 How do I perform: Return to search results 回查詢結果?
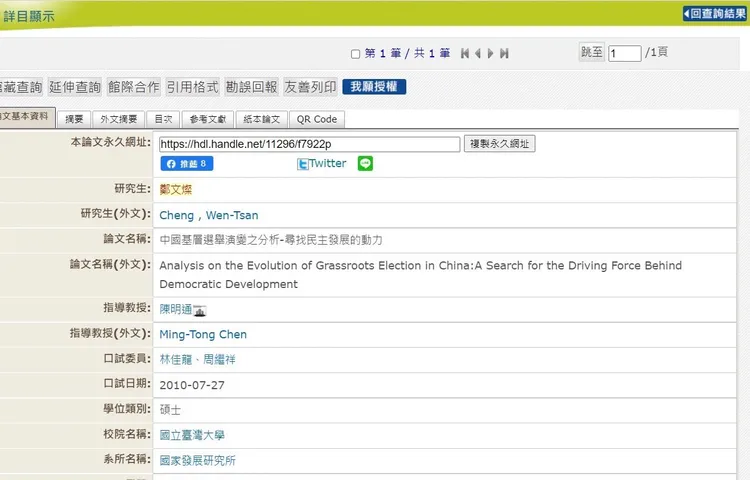pos(715,14)
